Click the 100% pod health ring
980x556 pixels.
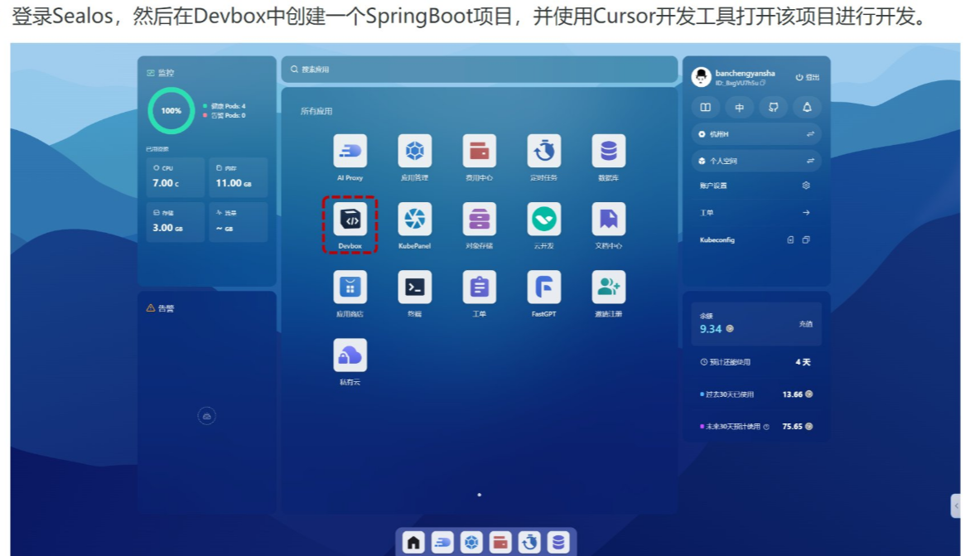171,111
